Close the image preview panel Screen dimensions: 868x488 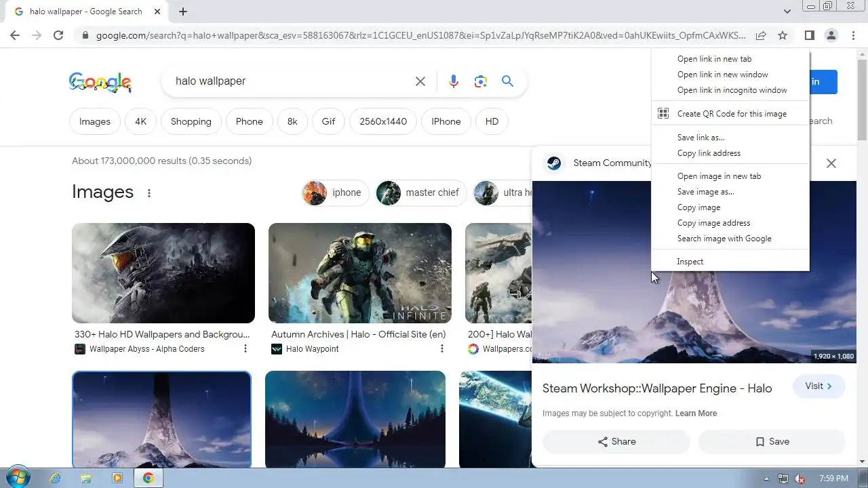click(831, 163)
